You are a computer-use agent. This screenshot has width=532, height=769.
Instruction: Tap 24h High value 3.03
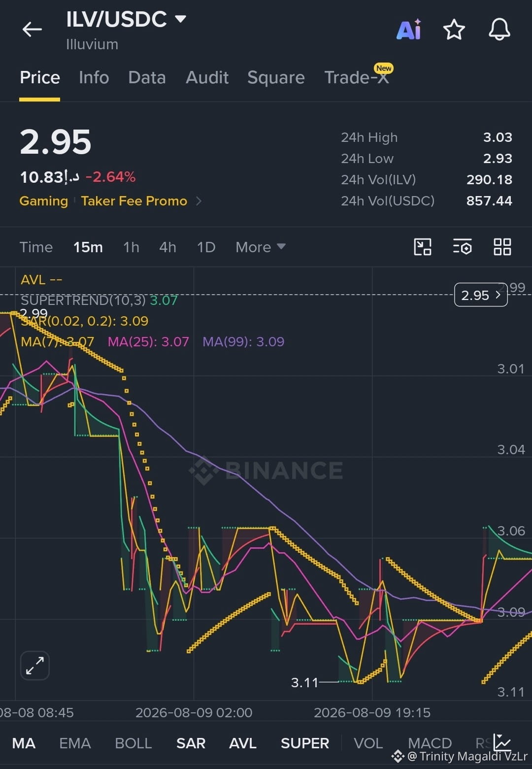[498, 137]
